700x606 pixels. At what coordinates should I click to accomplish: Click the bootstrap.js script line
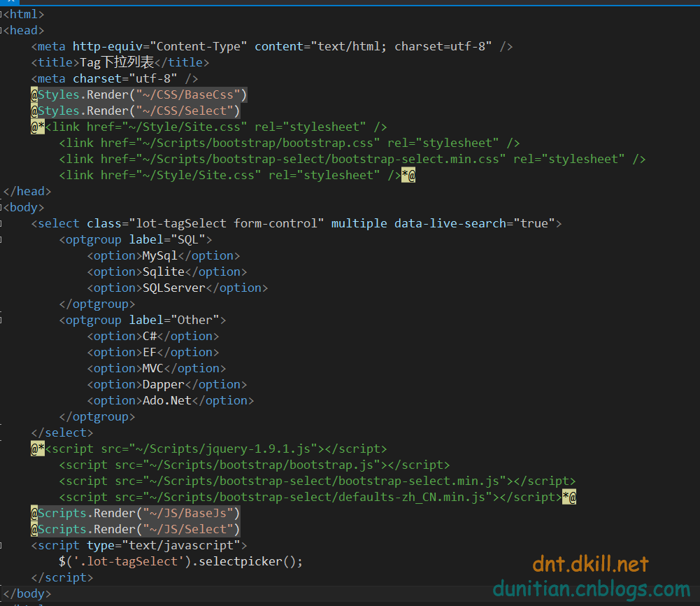click(x=255, y=465)
